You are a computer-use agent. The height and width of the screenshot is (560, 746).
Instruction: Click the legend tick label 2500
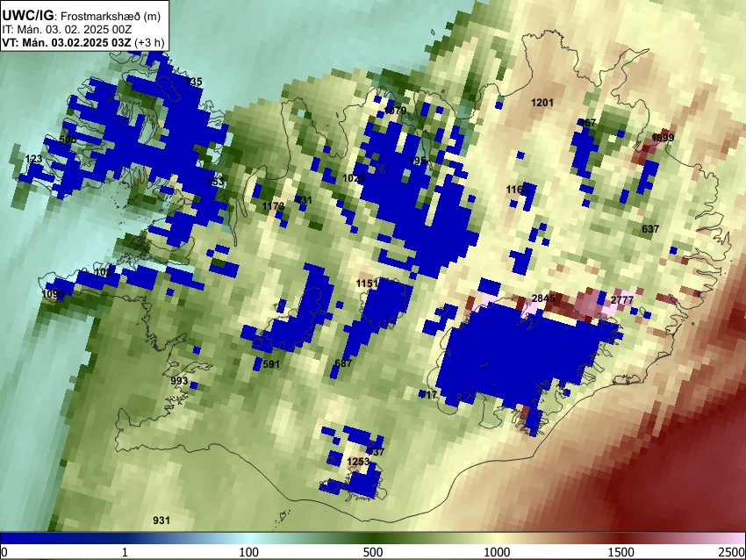tap(733, 552)
